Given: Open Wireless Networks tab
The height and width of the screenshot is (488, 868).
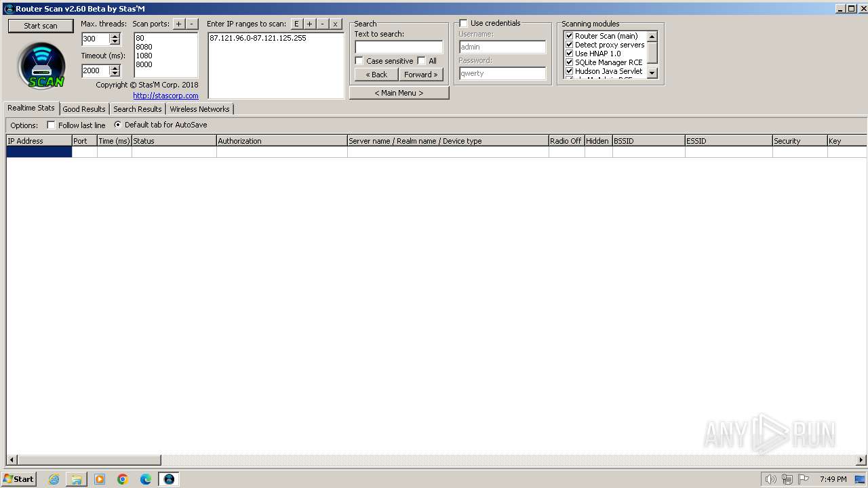Looking at the screenshot, I should pos(199,109).
